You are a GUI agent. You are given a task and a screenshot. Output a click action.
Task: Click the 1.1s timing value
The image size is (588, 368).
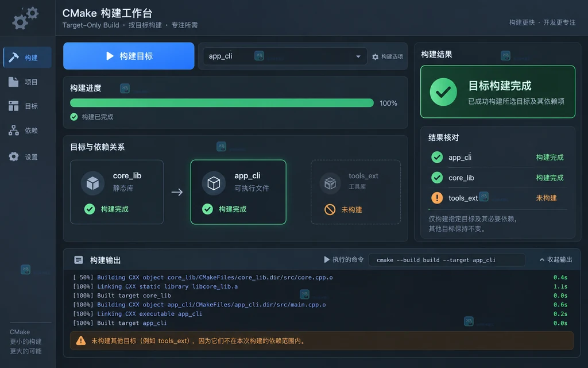coord(560,286)
